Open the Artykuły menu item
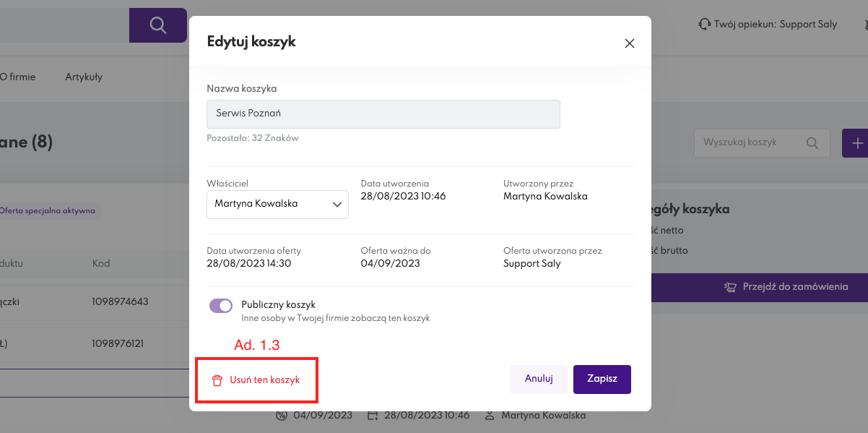 tap(84, 77)
